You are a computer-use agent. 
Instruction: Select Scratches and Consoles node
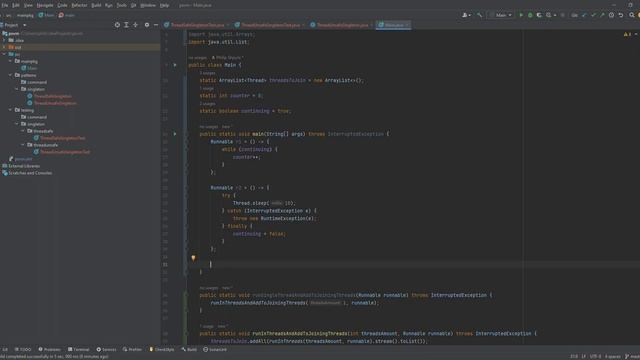27,173
